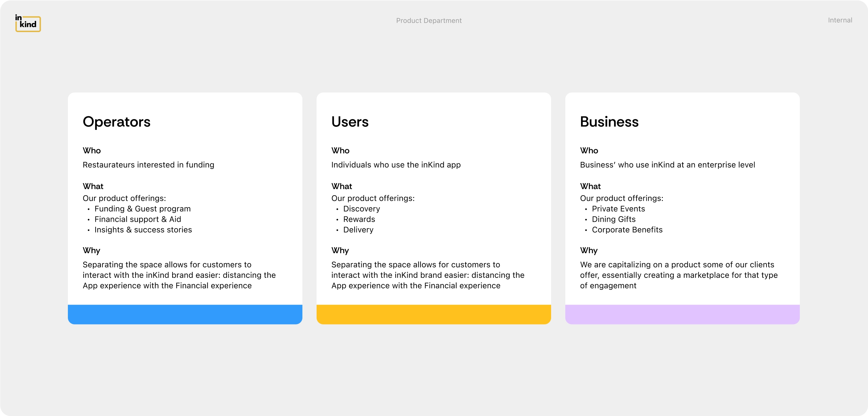This screenshot has width=868, height=416.
Task: Click Insights & success stories bullet
Action: [x=143, y=230]
